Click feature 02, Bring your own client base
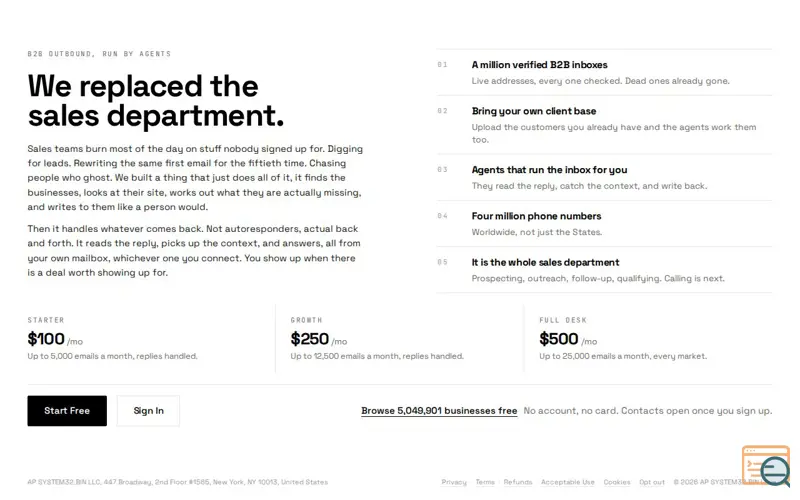Image resolution: width=800 pixels, height=500 pixels. tap(604, 125)
